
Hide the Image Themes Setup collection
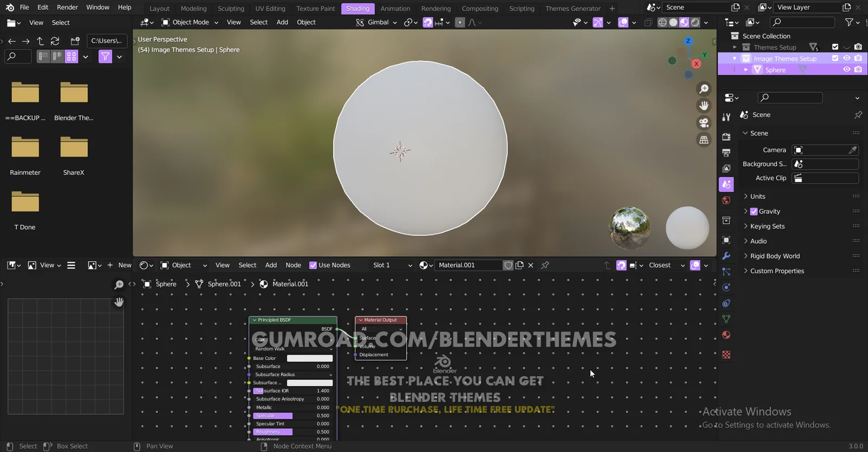click(x=846, y=58)
